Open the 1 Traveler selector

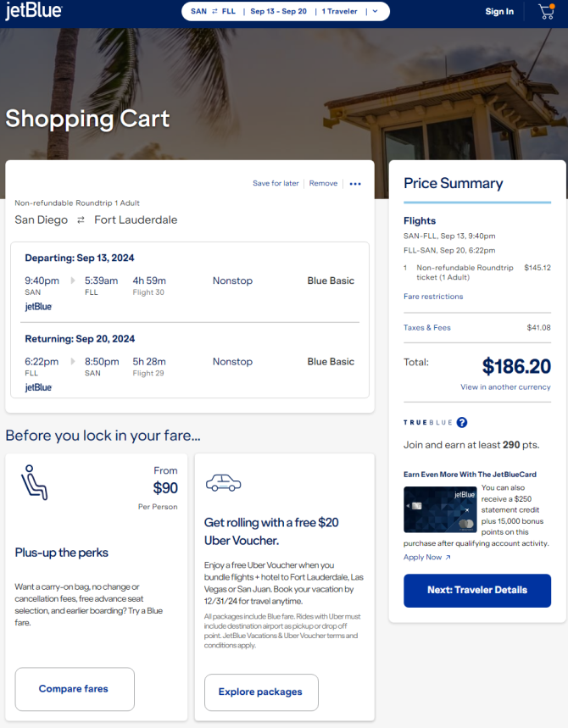[x=339, y=12]
